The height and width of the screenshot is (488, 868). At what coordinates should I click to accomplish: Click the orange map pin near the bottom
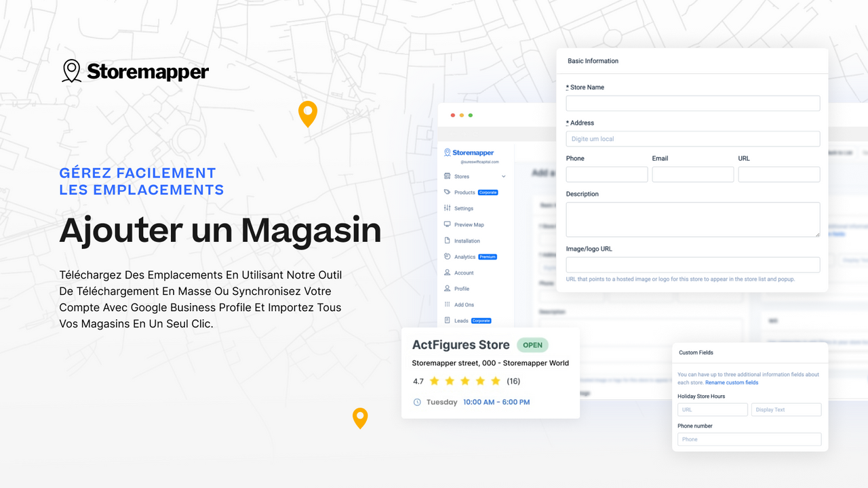tap(360, 418)
